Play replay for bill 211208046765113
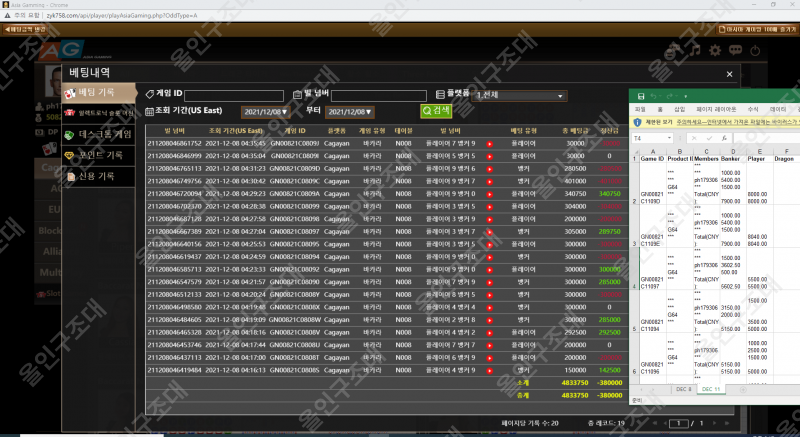The height and width of the screenshot is (437, 800). coord(489,169)
